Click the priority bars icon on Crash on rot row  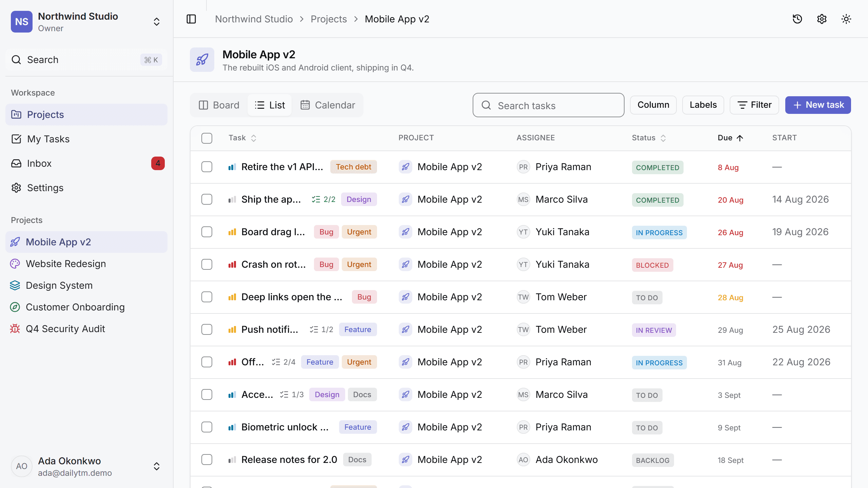(x=232, y=264)
